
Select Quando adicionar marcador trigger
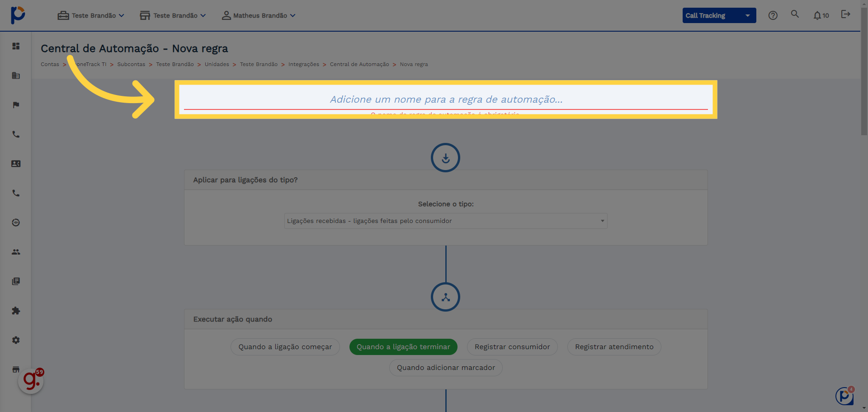pyautogui.click(x=446, y=368)
